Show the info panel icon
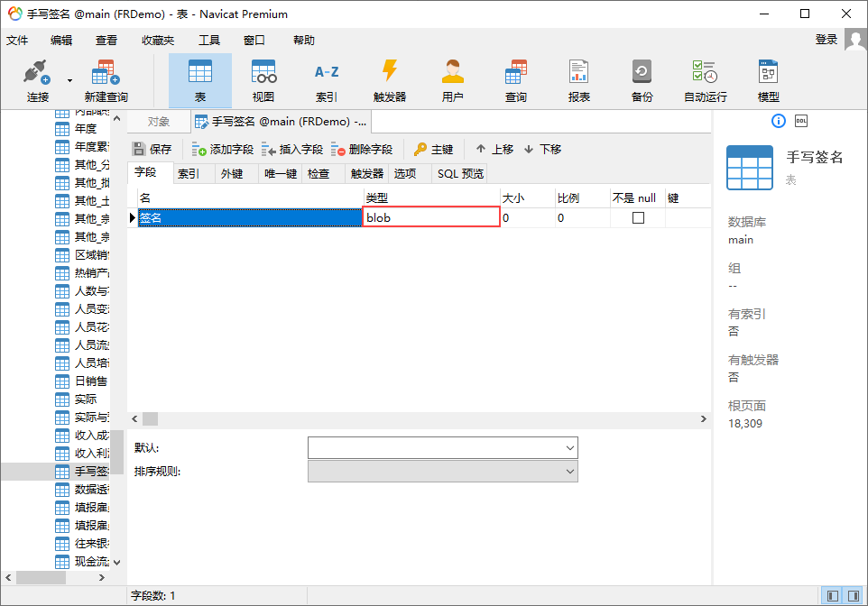This screenshot has height=606, width=868. [x=779, y=121]
